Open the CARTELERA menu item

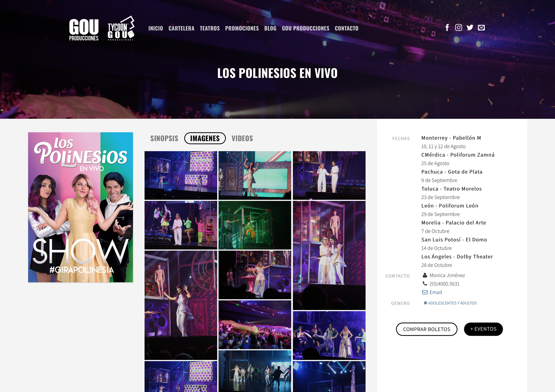pos(181,28)
